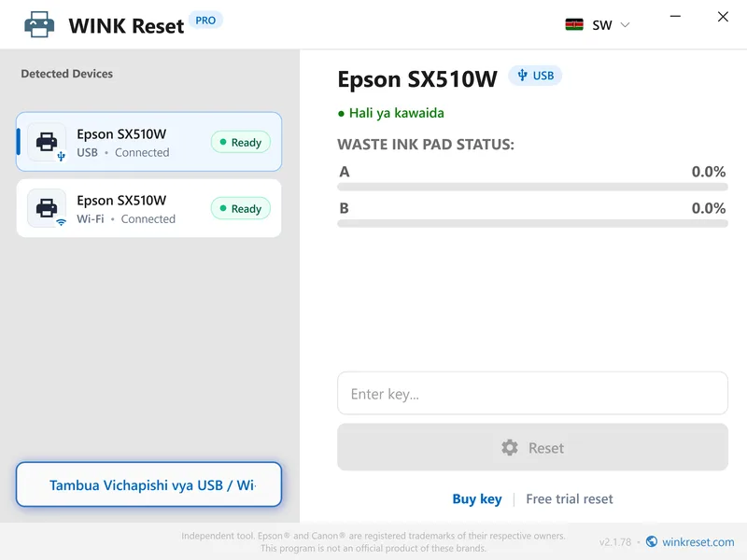Click waste ink pad A progress bar
Image resolution: width=747 pixels, height=560 pixels.
[x=532, y=188]
